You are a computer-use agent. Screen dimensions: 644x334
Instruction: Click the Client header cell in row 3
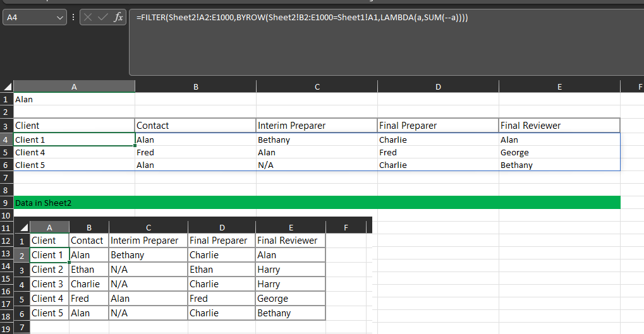coord(74,126)
